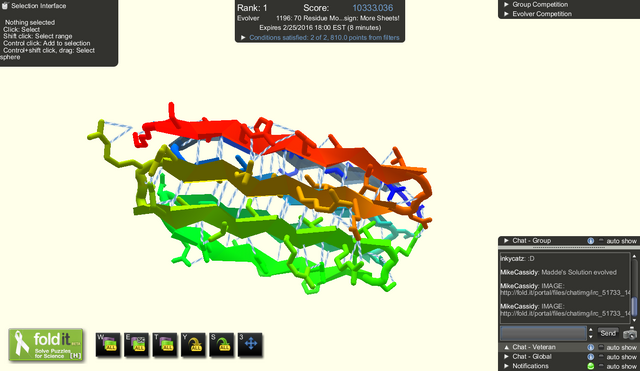Open the Foldit main menu logo
640x371 pixels.
pos(46,345)
